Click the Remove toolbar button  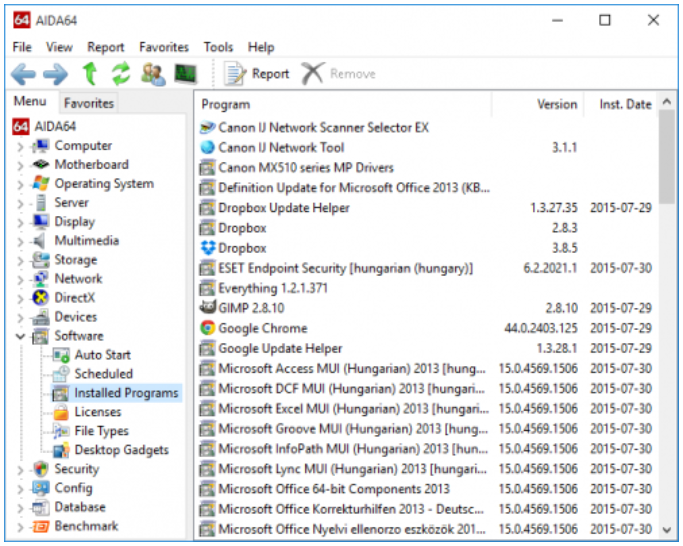point(338,74)
